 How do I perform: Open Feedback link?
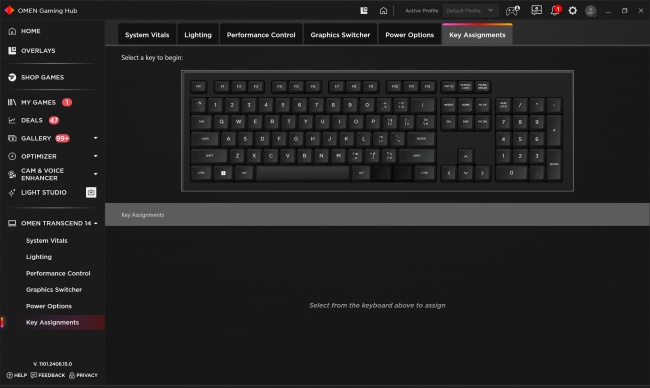pos(48,375)
